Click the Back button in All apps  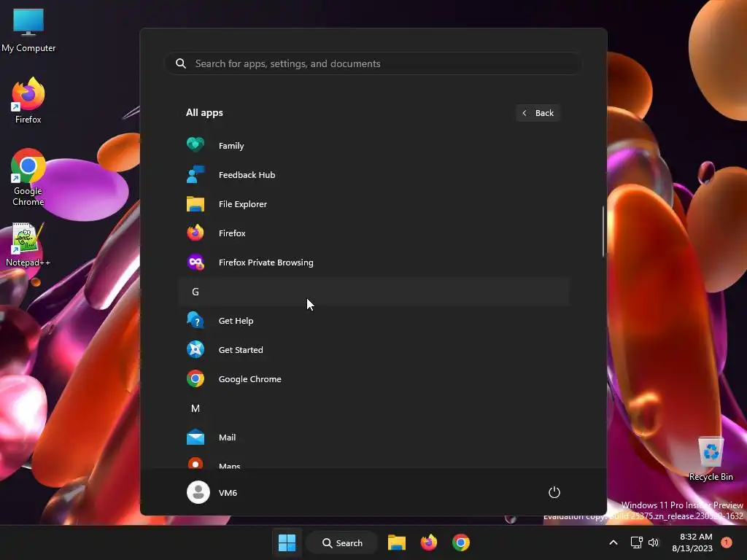(538, 113)
